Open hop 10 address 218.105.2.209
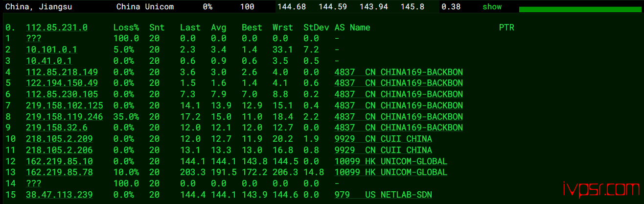This screenshot has height=204, width=644. 59,139
